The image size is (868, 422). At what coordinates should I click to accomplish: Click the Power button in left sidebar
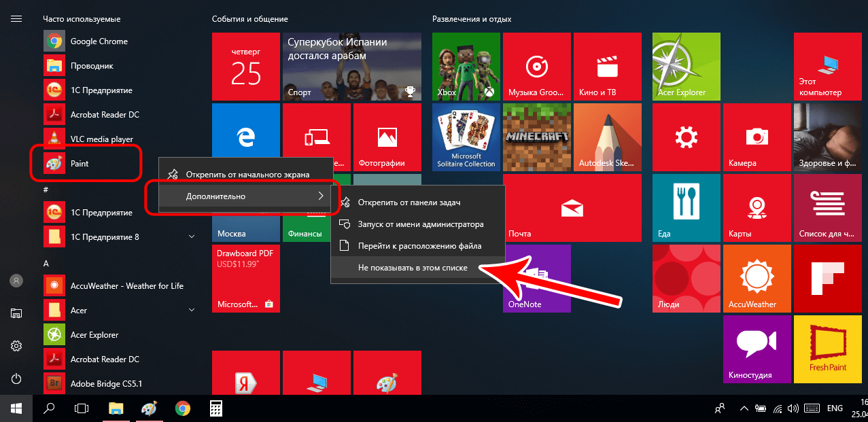[16, 379]
